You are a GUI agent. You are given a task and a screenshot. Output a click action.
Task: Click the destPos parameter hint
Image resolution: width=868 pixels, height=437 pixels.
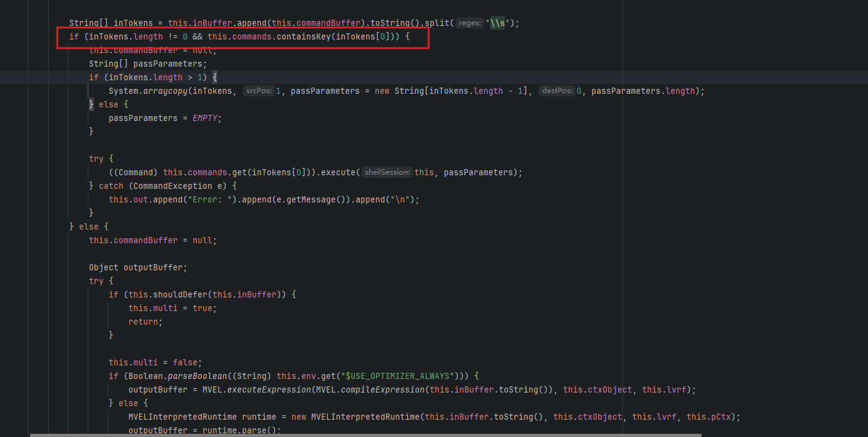[x=556, y=91]
